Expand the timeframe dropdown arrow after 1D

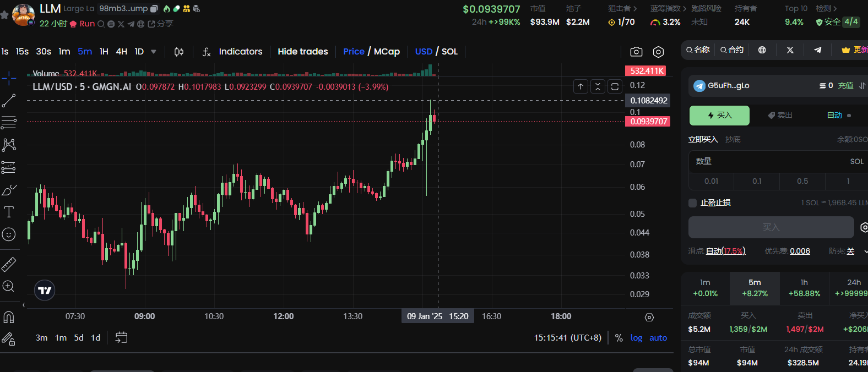(154, 52)
